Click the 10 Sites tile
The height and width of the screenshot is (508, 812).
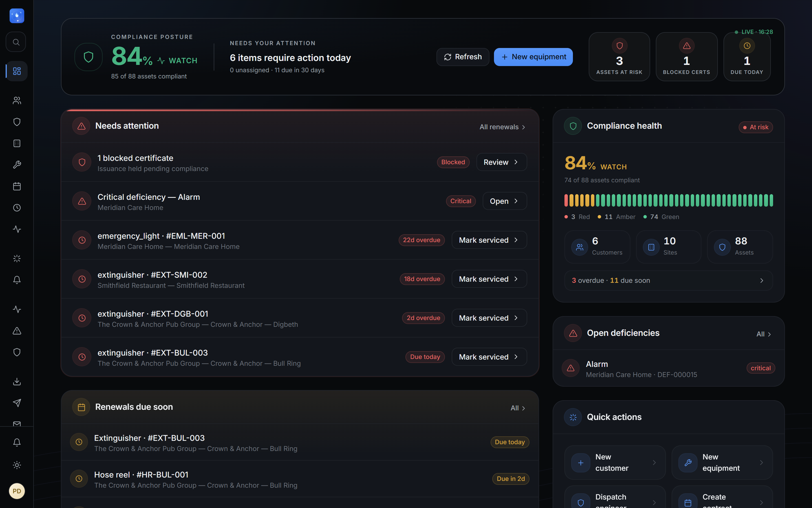(668, 247)
